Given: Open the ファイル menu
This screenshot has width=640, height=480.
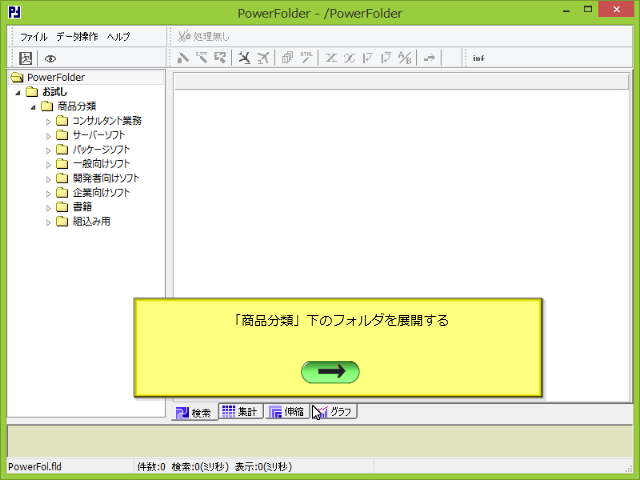Looking at the screenshot, I should (x=33, y=37).
